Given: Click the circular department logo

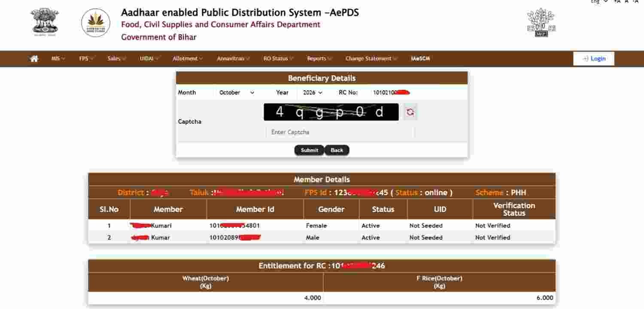Looking at the screenshot, I should click(x=96, y=23).
